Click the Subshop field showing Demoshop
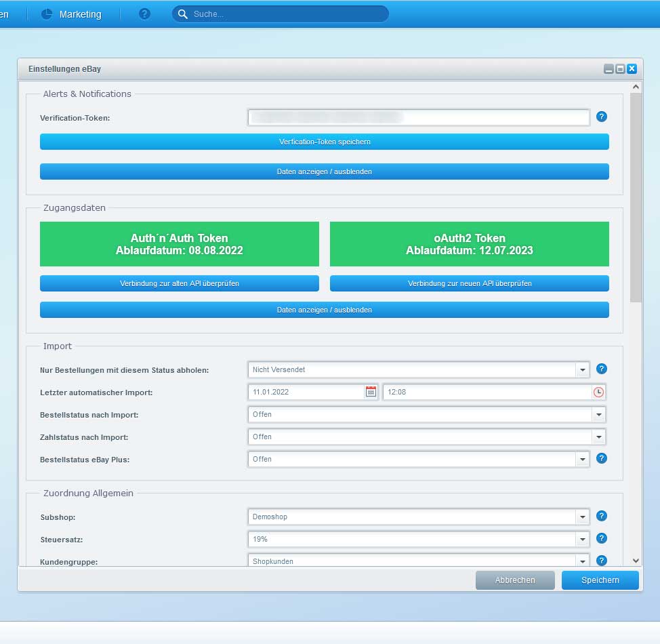The width and height of the screenshot is (660, 644). point(412,517)
